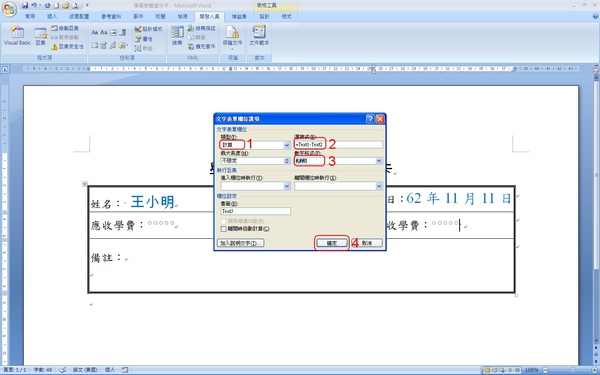Select Print Layout view button in status bar
This screenshot has width=600, height=375.
coord(487,370)
